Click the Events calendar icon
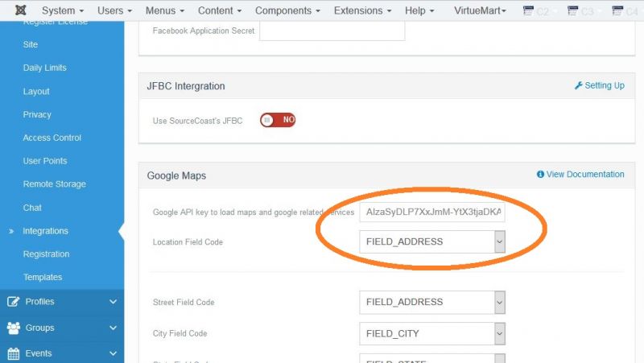 13,353
